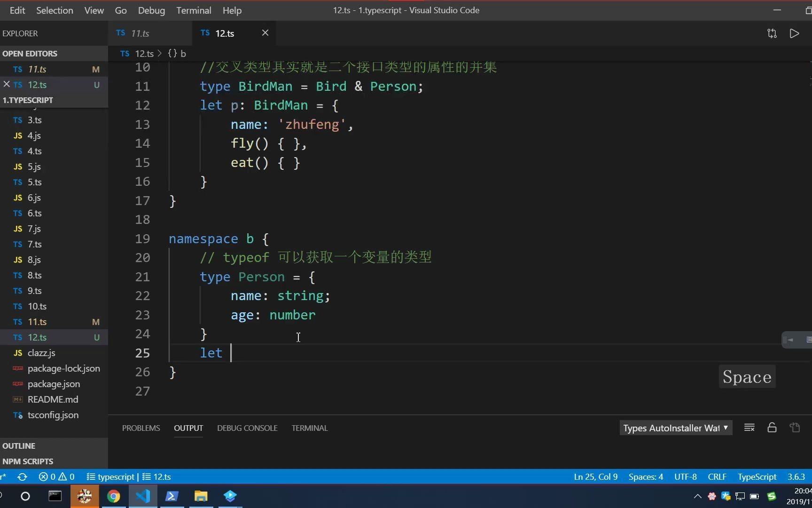Select UTF-8 encoding in the status bar
Viewport: 812px width, 508px height.
point(685,476)
